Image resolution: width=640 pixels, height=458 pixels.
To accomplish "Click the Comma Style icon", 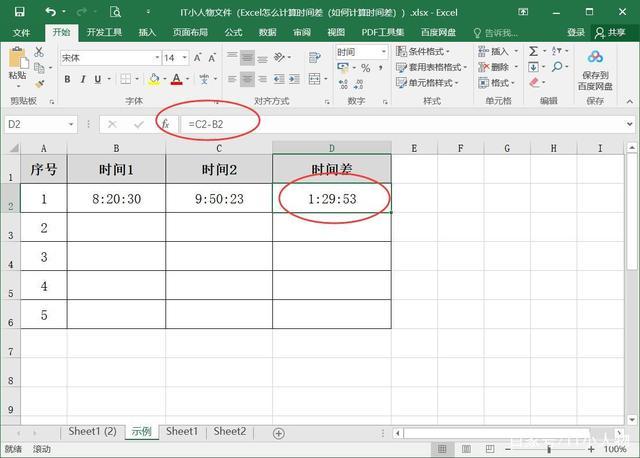I will (x=380, y=68).
